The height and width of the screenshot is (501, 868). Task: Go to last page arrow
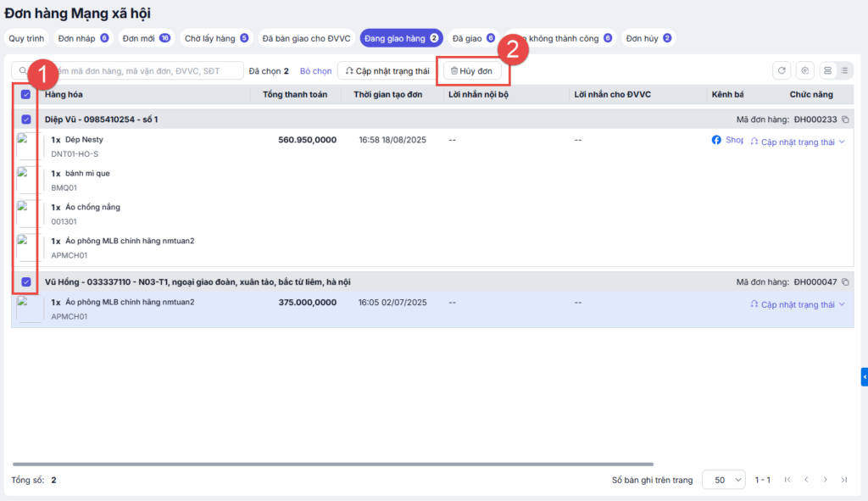tap(844, 480)
